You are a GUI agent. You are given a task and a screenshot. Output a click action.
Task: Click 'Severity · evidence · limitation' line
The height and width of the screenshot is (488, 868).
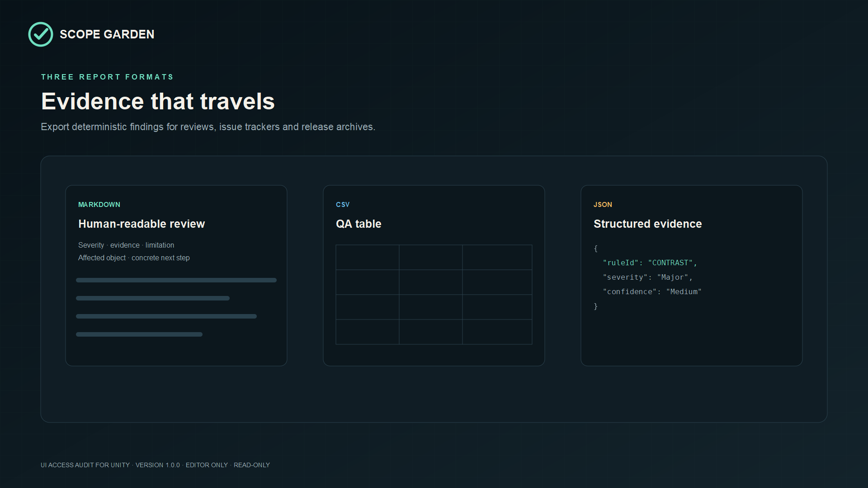coord(126,245)
